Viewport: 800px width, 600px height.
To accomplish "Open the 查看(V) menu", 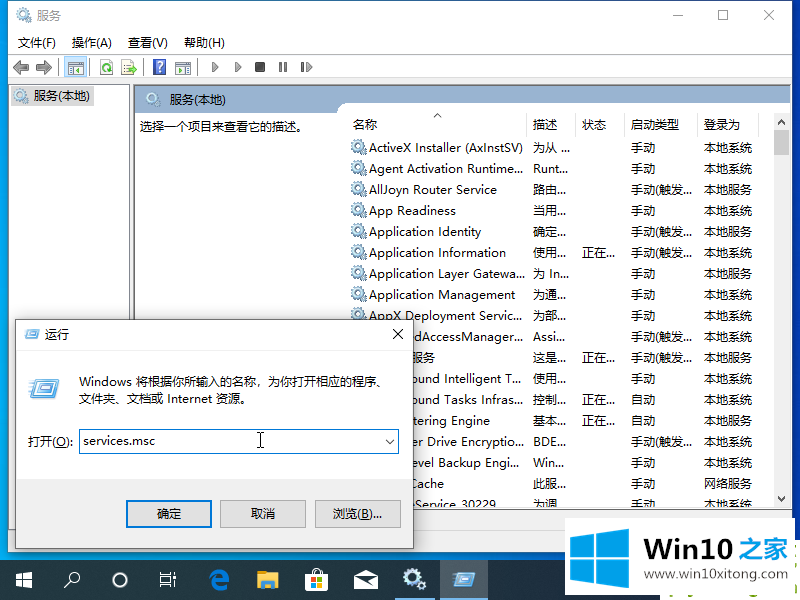I will (x=147, y=43).
